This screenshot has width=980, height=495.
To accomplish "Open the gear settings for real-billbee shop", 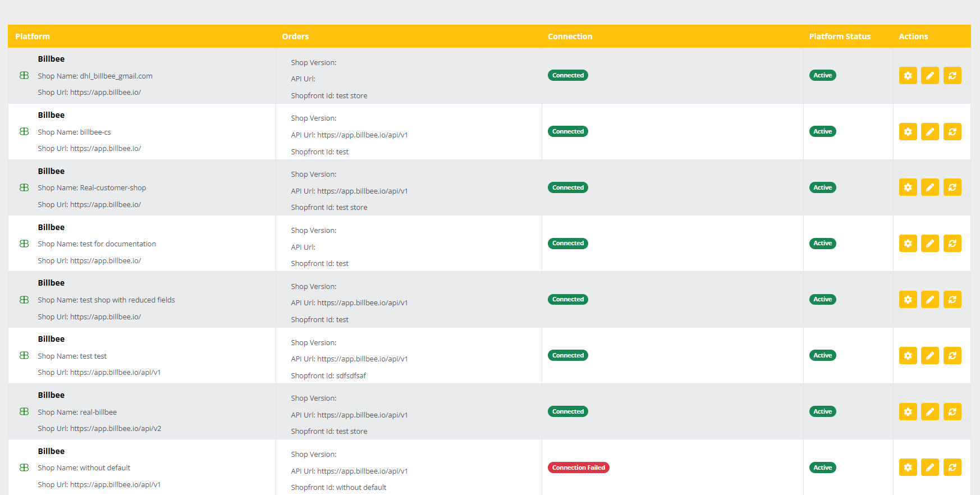I will [908, 411].
